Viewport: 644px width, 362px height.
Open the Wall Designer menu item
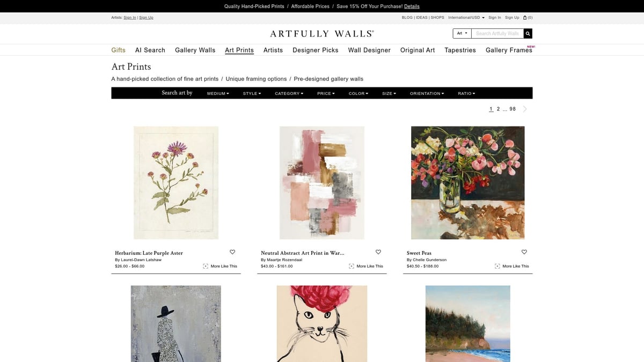click(x=369, y=50)
